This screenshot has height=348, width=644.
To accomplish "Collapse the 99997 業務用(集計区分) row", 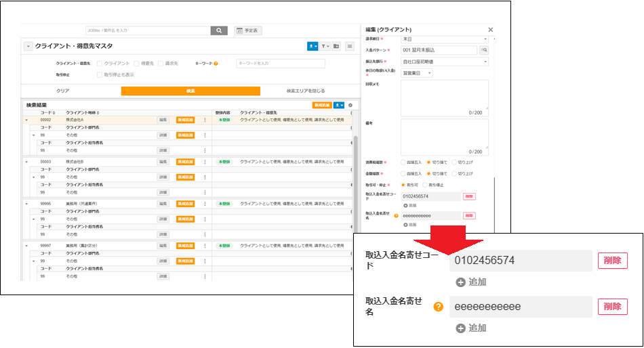I will pos(26,246).
